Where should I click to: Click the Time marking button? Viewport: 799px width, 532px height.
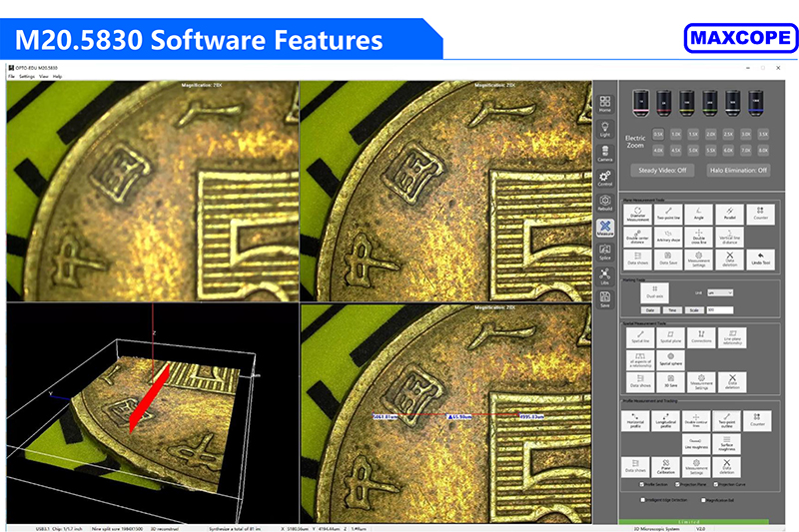(x=672, y=310)
